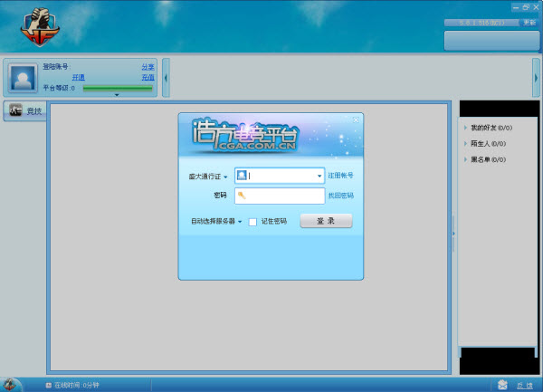Click the version number label

481,23
